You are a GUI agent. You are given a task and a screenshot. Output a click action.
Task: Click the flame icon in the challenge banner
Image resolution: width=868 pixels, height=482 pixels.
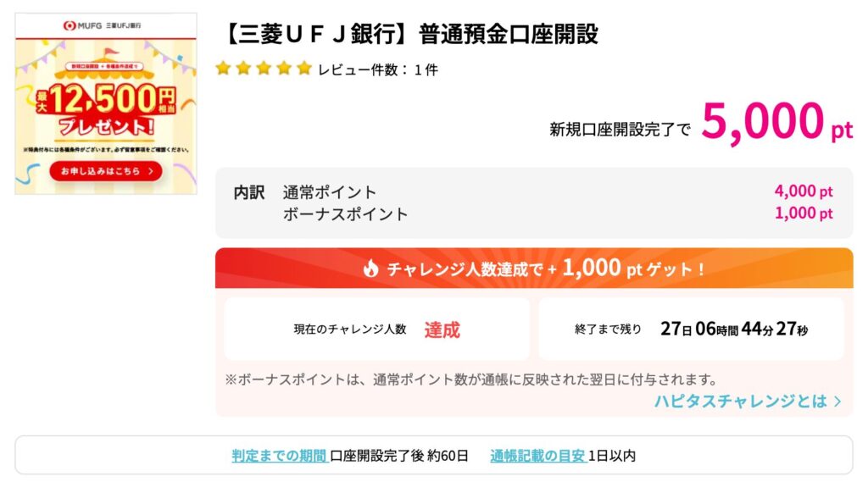(x=370, y=269)
